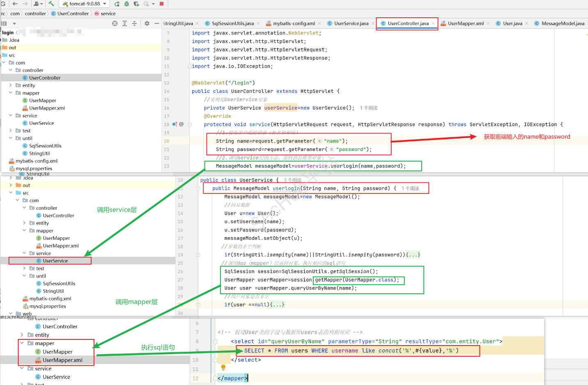The image size is (588, 385).
Task: Click the crosshair icon to locate the opened file
Action: point(115,23)
